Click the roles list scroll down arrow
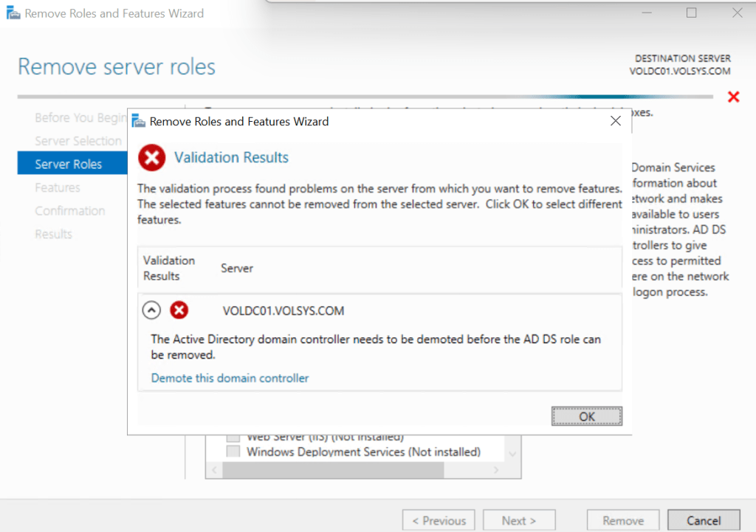Image resolution: width=756 pixels, height=532 pixels. pyautogui.click(x=513, y=453)
